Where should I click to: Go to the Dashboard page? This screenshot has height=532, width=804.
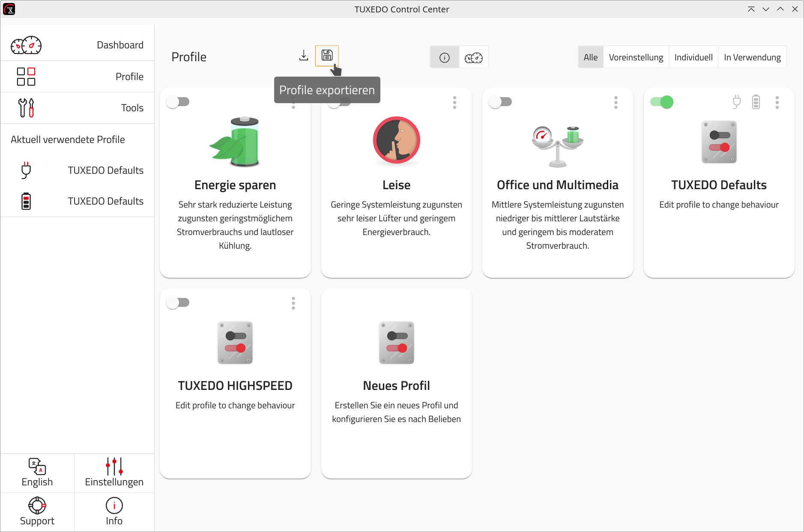pos(78,45)
